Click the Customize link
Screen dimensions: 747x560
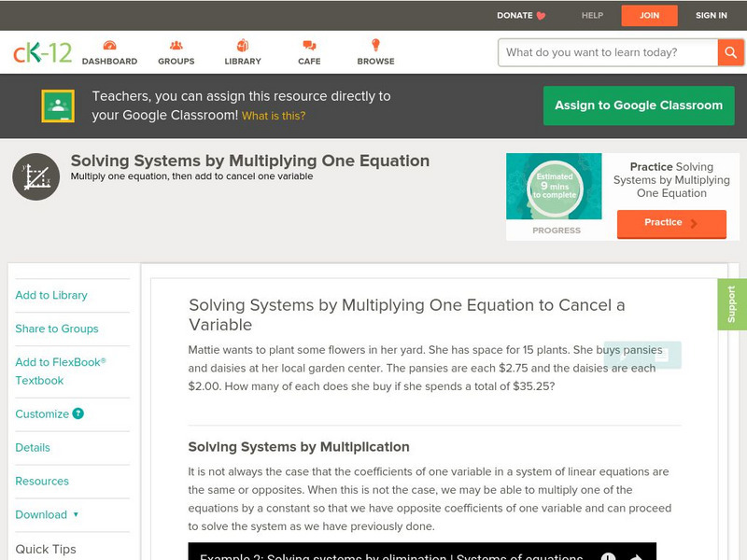(x=42, y=413)
